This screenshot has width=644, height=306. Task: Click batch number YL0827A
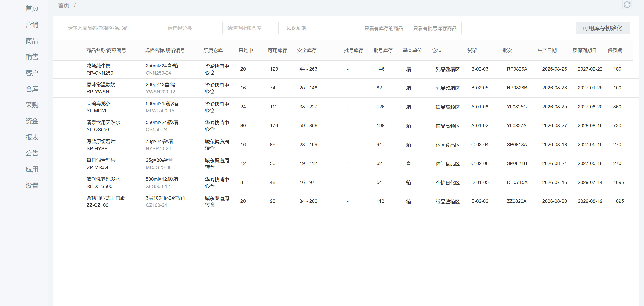coord(516,126)
